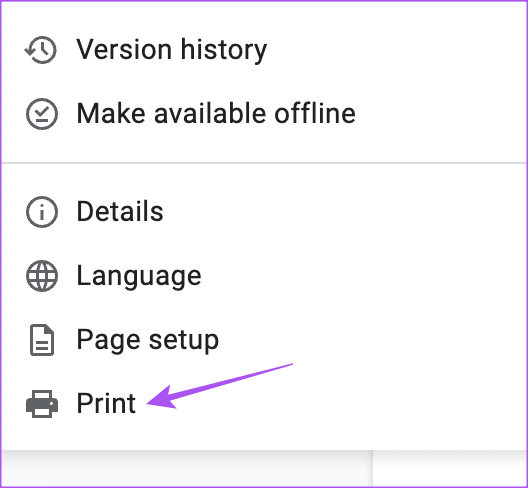
Task: Click the white document area beneath the menu
Action: pos(450,468)
